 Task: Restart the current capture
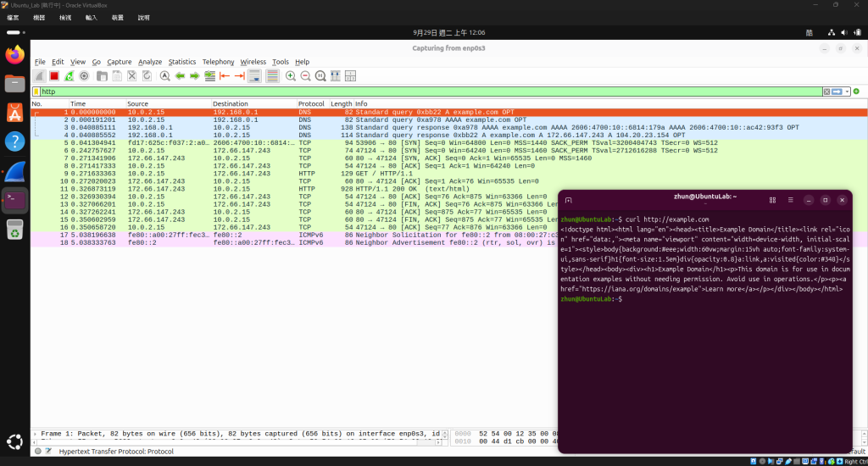(x=69, y=75)
